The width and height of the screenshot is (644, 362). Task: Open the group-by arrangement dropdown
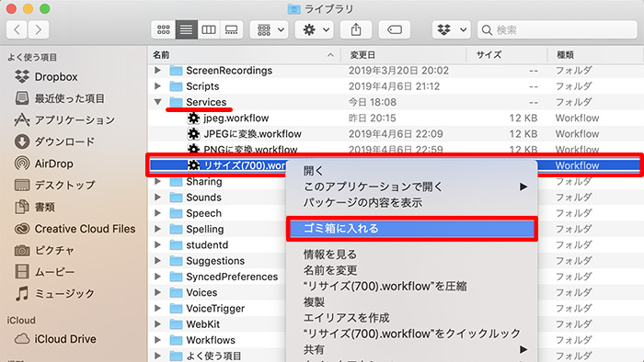click(270, 29)
